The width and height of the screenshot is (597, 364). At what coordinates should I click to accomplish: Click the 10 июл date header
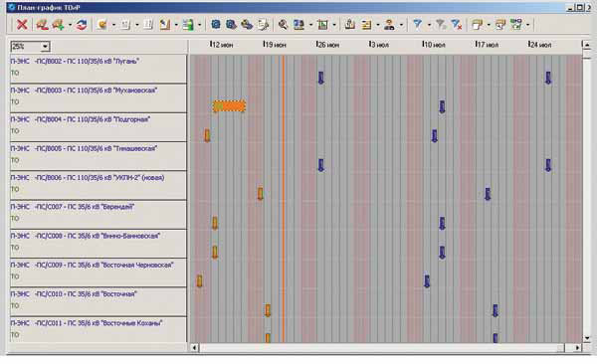coord(434,45)
